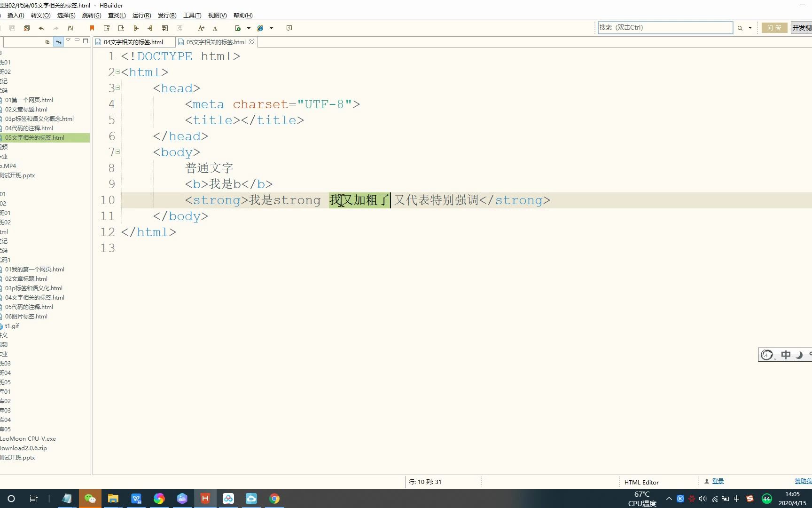Click collapse-all icon in project panel
This screenshot has width=812, height=508.
[x=47, y=42]
